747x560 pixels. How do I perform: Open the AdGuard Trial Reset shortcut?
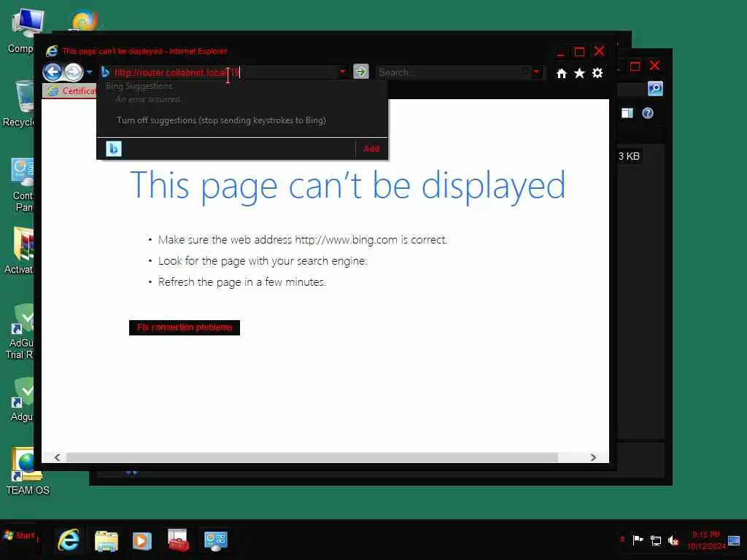tap(20, 332)
